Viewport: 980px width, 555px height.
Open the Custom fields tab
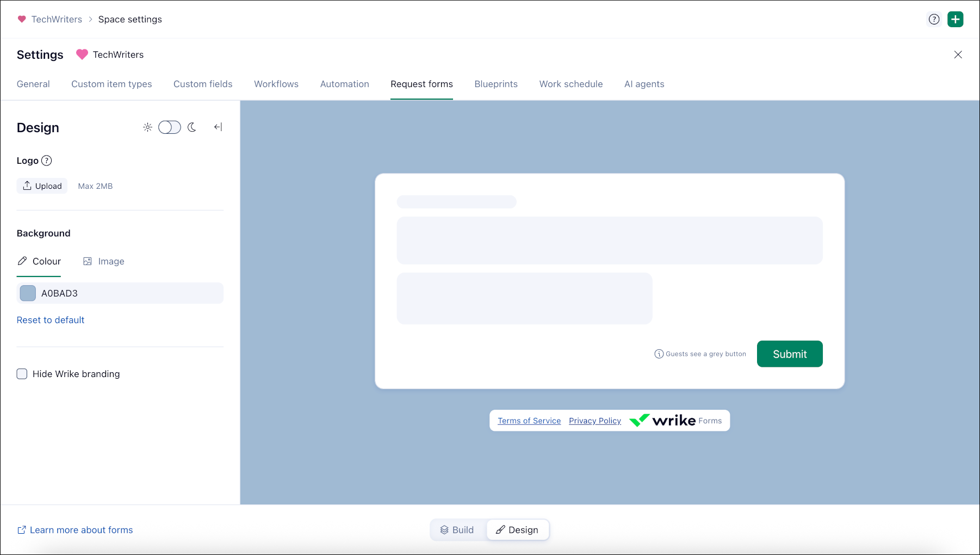203,84
